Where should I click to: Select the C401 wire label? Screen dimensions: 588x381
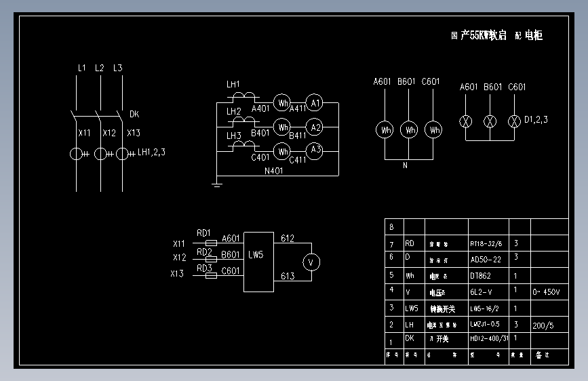point(260,157)
